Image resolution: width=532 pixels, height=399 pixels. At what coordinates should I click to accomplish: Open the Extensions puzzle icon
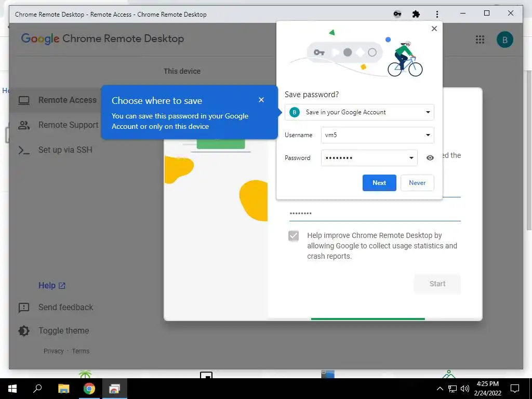point(416,14)
